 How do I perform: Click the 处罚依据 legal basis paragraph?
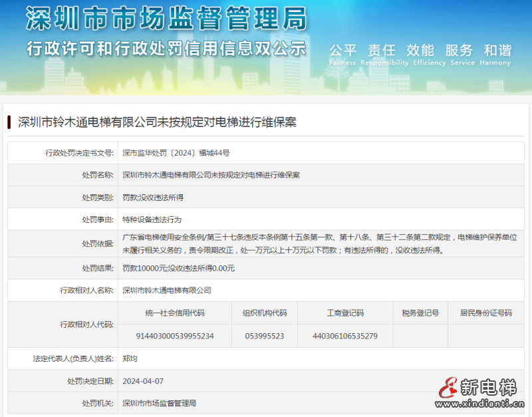319,243
